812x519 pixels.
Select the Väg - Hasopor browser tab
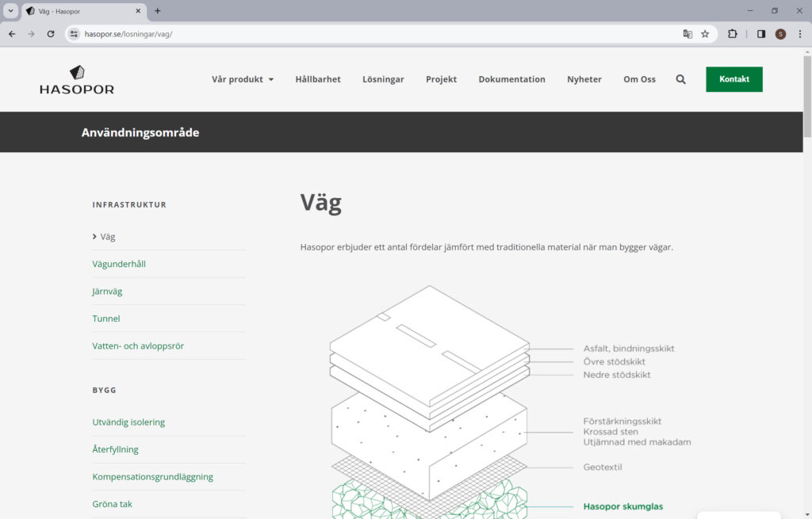[84, 11]
